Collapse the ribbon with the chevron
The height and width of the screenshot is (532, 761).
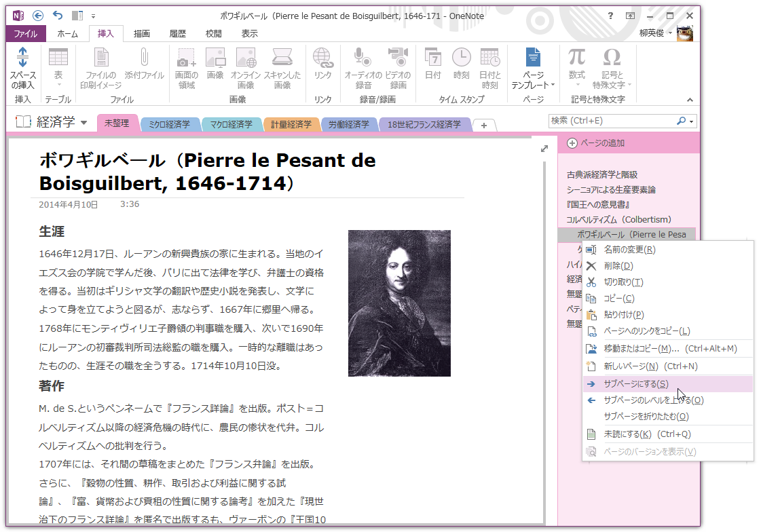tap(689, 100)
